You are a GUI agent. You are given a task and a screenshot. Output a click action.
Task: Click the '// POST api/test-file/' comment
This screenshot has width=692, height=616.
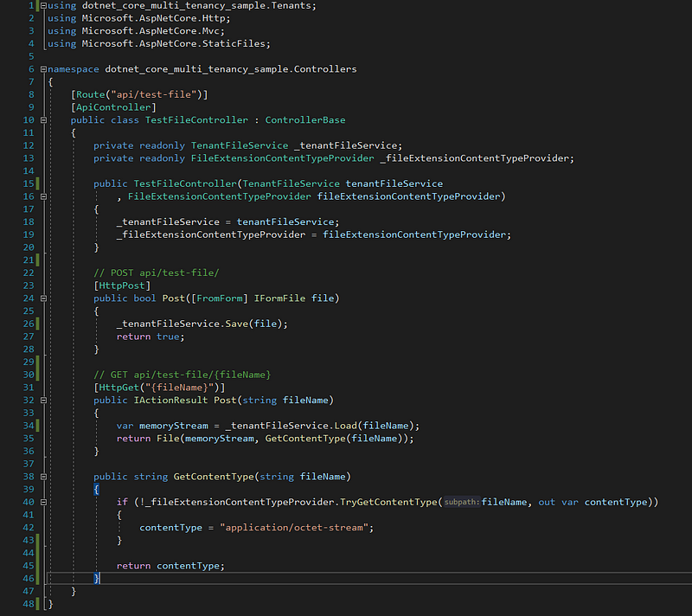tap(157, 273)
